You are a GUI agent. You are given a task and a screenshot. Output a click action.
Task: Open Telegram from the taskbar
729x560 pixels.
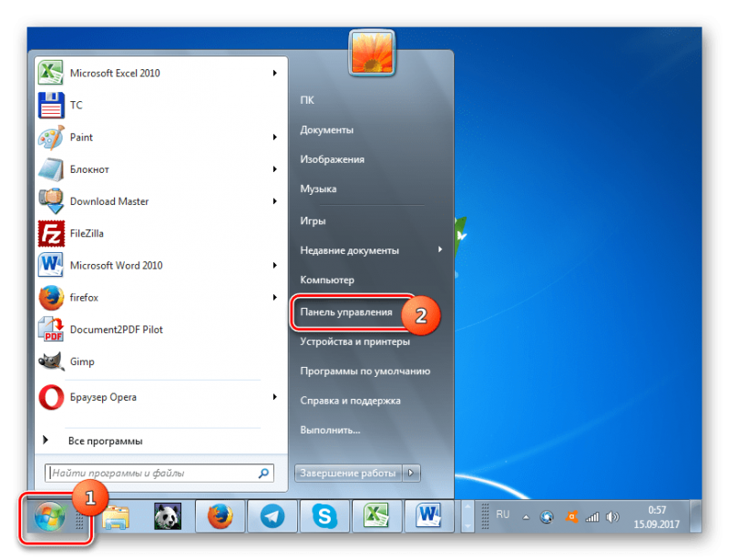272,516
